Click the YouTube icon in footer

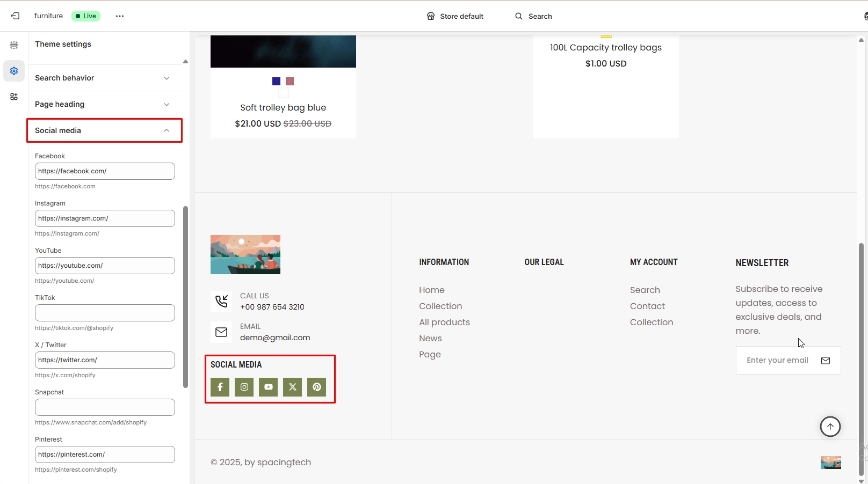point(268,387)
